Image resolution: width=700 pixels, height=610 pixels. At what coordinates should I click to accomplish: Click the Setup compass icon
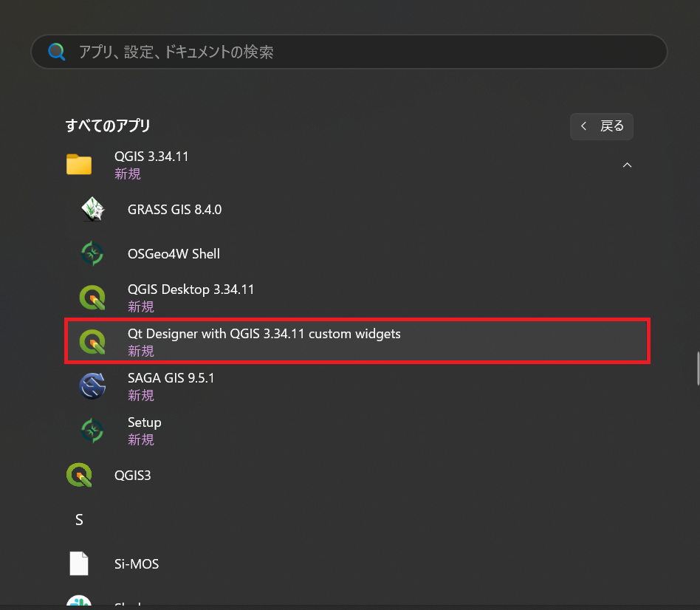tap(92, 431)
